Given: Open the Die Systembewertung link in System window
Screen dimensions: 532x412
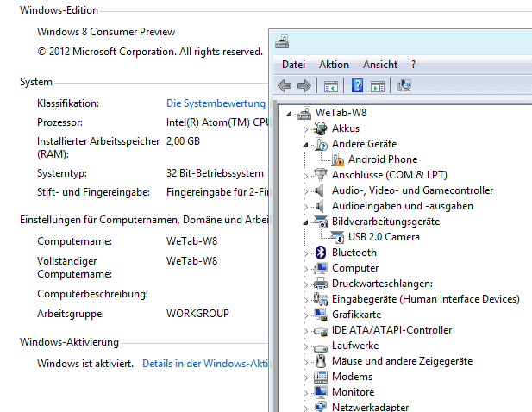Looking at the screenshot, I should coord(216,103).
